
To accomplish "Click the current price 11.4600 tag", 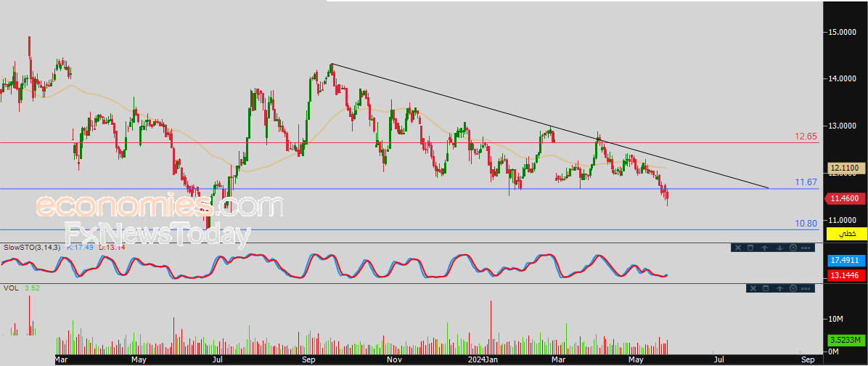I will (x=846, y=198).
